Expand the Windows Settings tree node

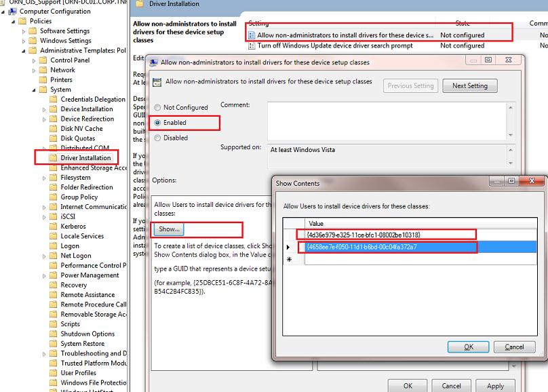tap(24, 41)
